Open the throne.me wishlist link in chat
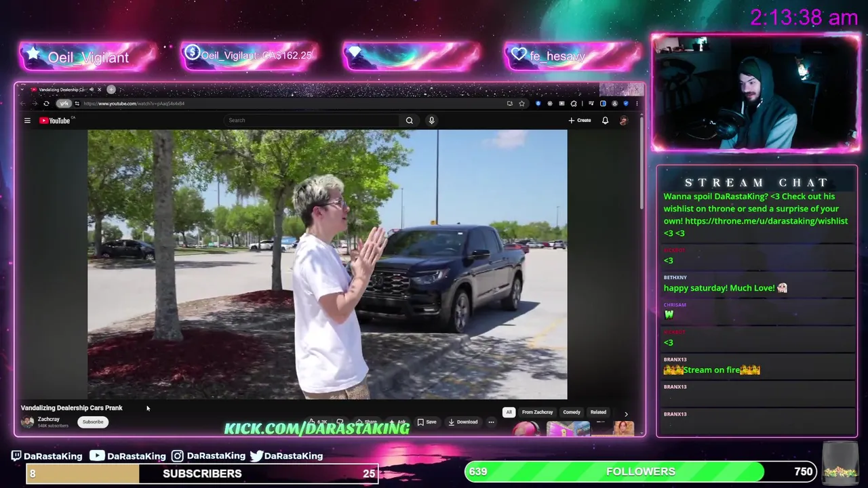Image resolution: width=868 pixels, height=488 pixels. click(x=766, y=221)
